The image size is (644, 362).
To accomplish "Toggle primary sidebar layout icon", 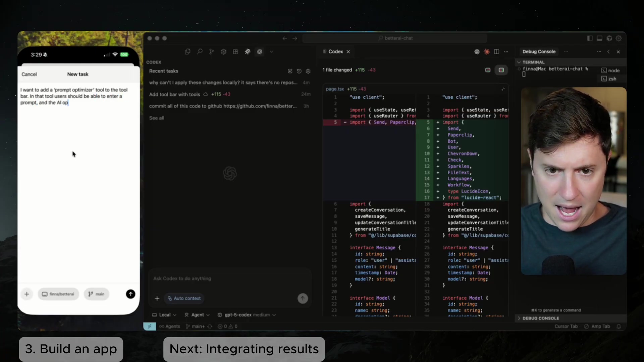I will click(x=590, y=38).
